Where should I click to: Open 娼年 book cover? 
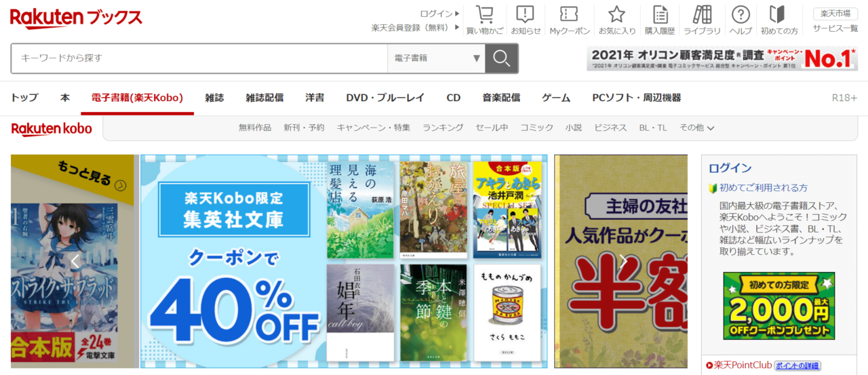click(x=360, y=313)
